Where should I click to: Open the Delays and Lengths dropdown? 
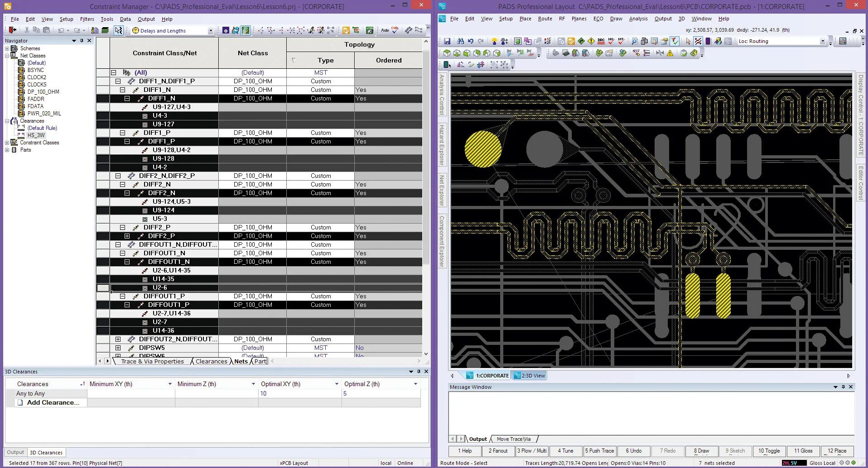coord(211,31)
